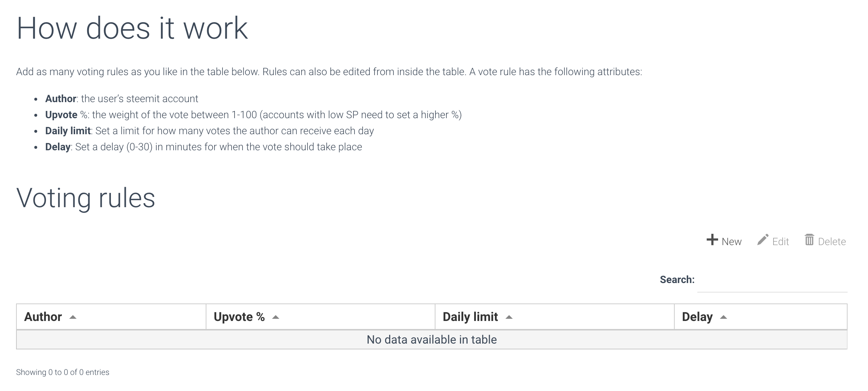
Task: Click the 'No data available in table' row
Action: pyautogui.click(x=431, y=340)
